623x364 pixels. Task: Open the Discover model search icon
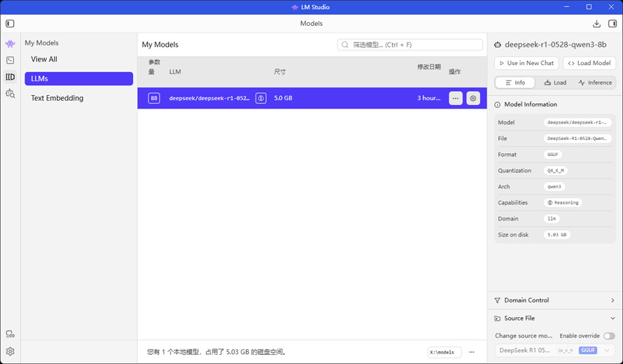click(10, 94)
